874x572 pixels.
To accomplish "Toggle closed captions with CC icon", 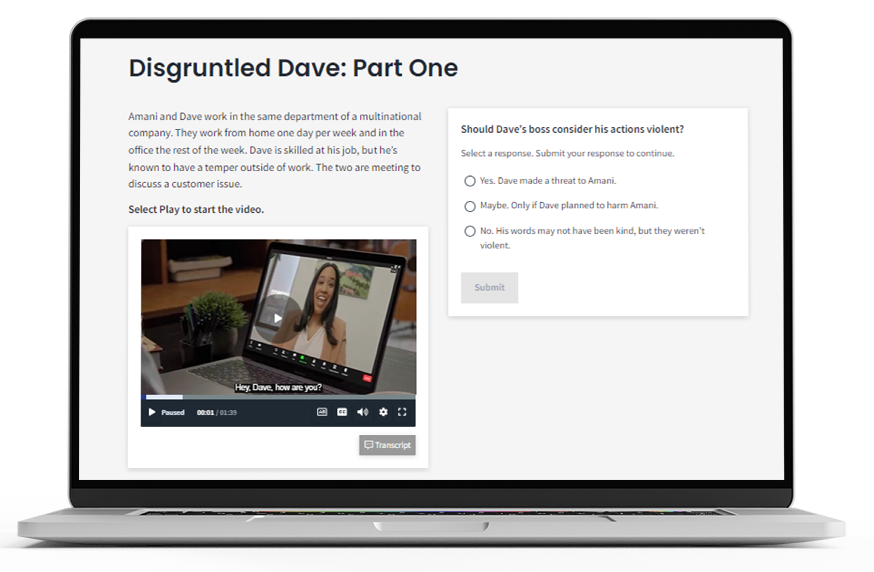I will tap(342, 411).
